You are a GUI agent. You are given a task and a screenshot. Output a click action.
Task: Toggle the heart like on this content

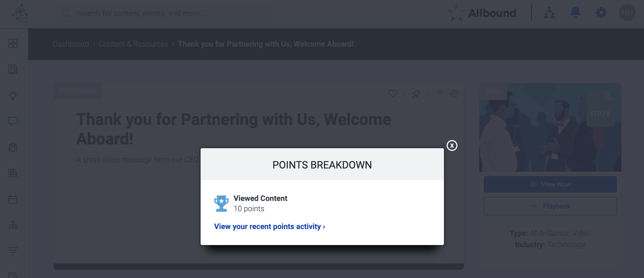click(393, 94)
